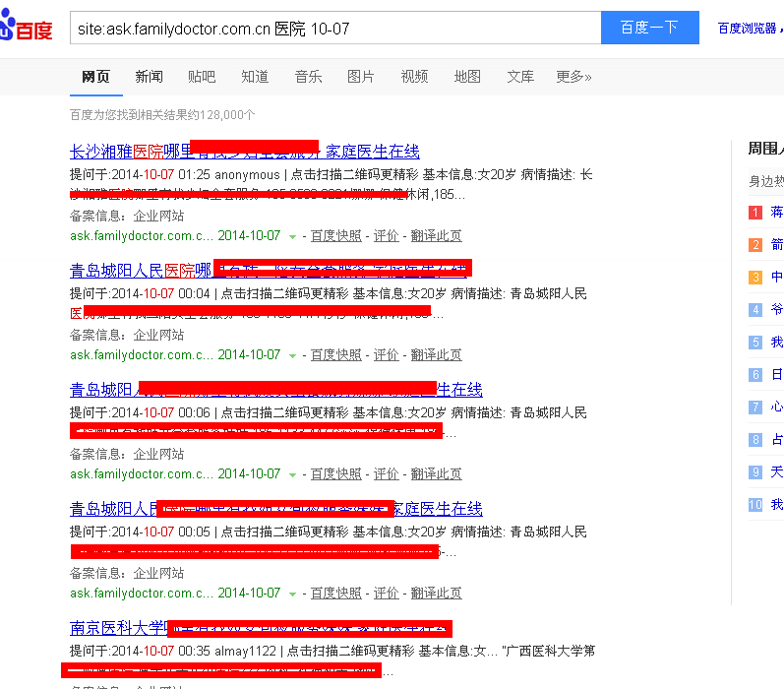
Task: Open the 知道 tab
Action: click(x=255, y=77)
